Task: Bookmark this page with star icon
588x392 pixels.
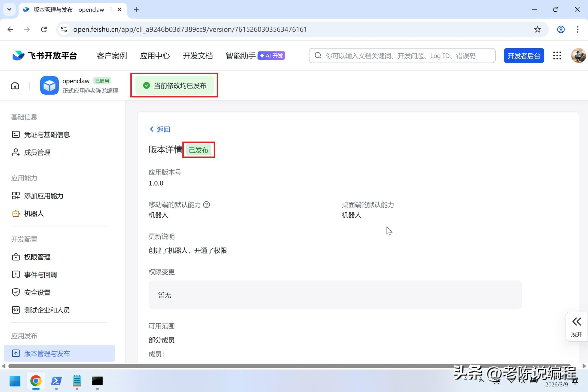Action: (537, 29)
